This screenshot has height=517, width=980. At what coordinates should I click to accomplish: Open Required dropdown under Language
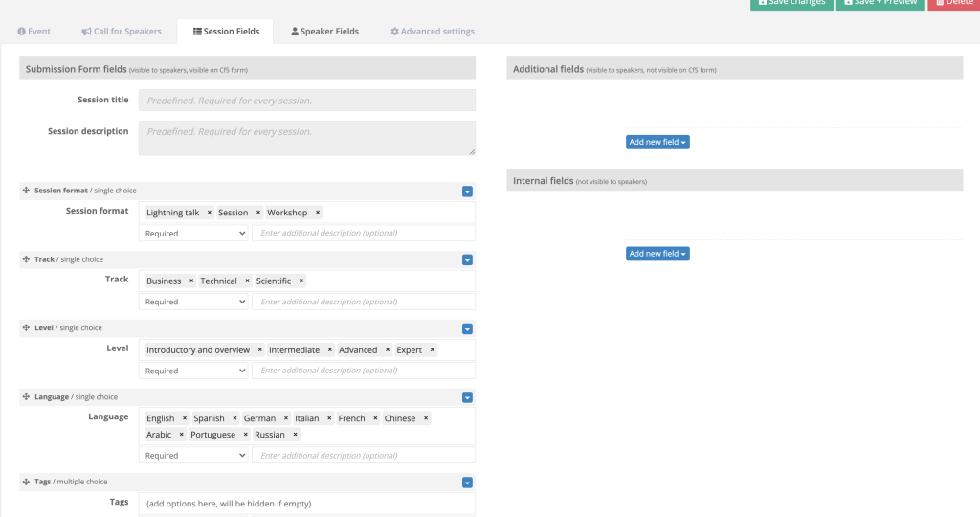click(193, 456)
